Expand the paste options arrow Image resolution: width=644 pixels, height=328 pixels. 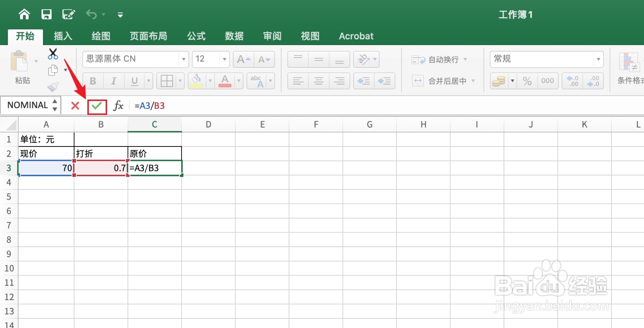click(x=36, y=62)
